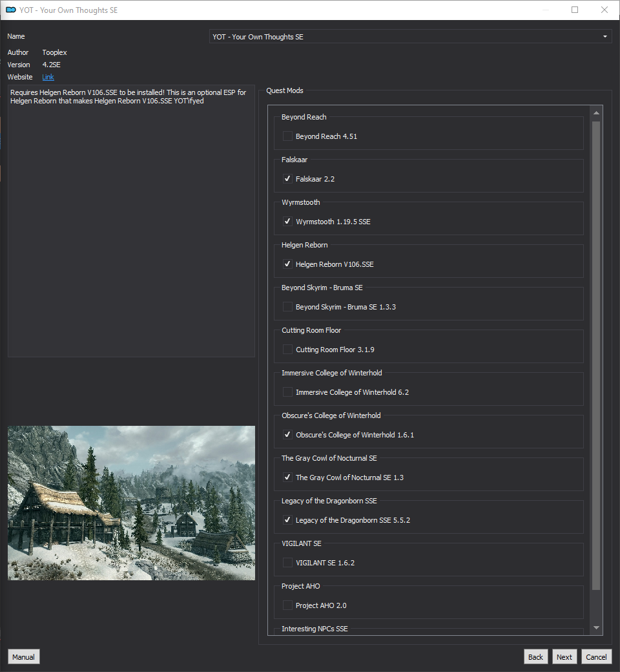Click the Interesting NPCs SSE group label
The width and height of the screenshot is (620, 672).
coord(315,629)
